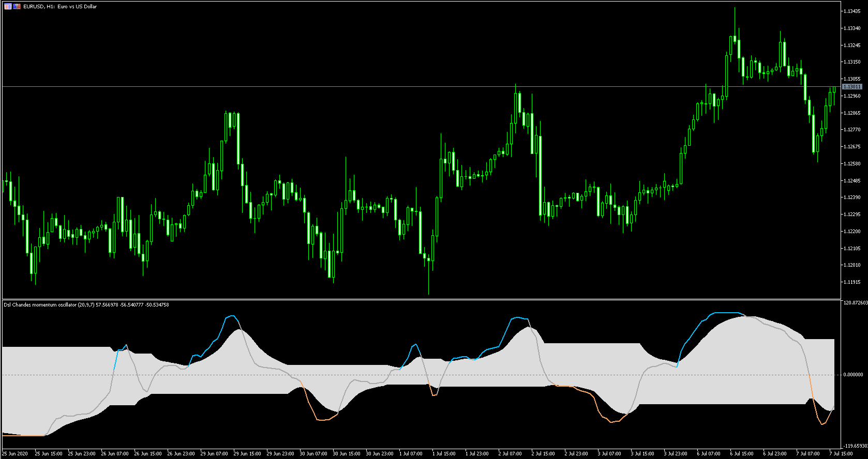Image resolution: width=868 pixels, height=459 pixels.
Task: Click the Dsl Chandes momentum oscillator label
Action: click(86, 305)
